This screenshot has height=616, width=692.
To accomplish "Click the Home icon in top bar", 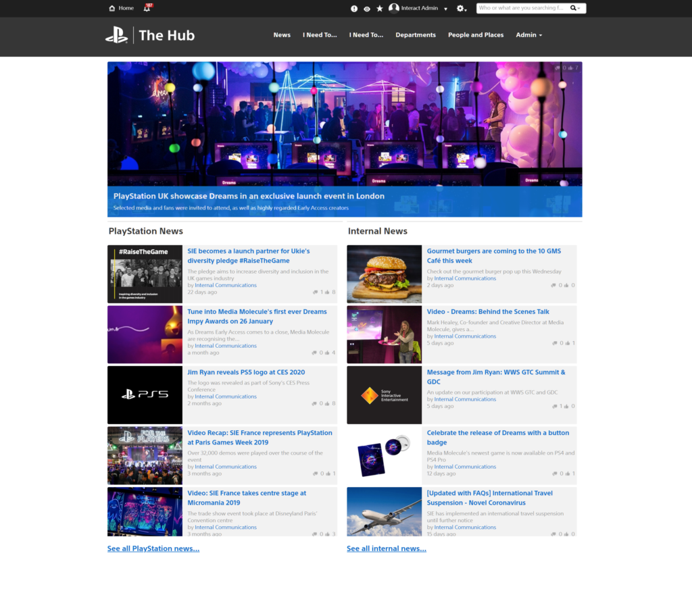I will (112, 8).
